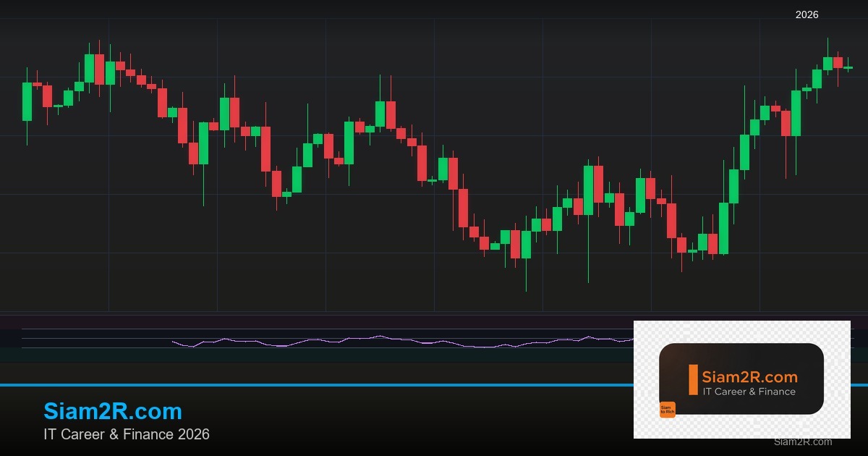The width and height of the screenshot is (868, 456).
Task: Click the 'IT Career & Finance 2026' subtitle
Action: 127,434
